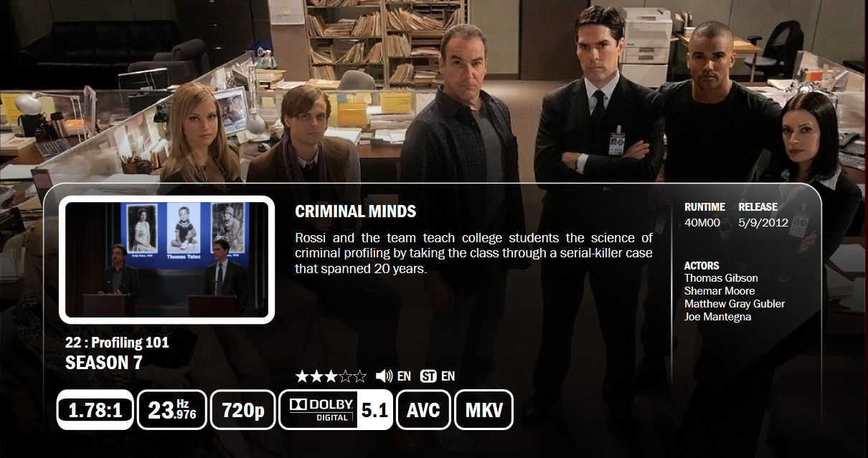Click the 23.976 Hz frame rate badge
Screen dimensions: 868x458
click(x=172, y=410)
